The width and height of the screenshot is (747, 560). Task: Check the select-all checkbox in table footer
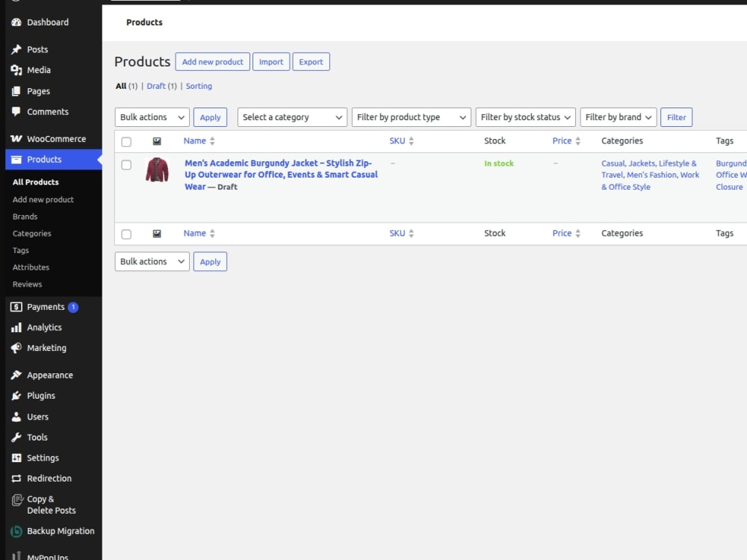click(126, 234)
